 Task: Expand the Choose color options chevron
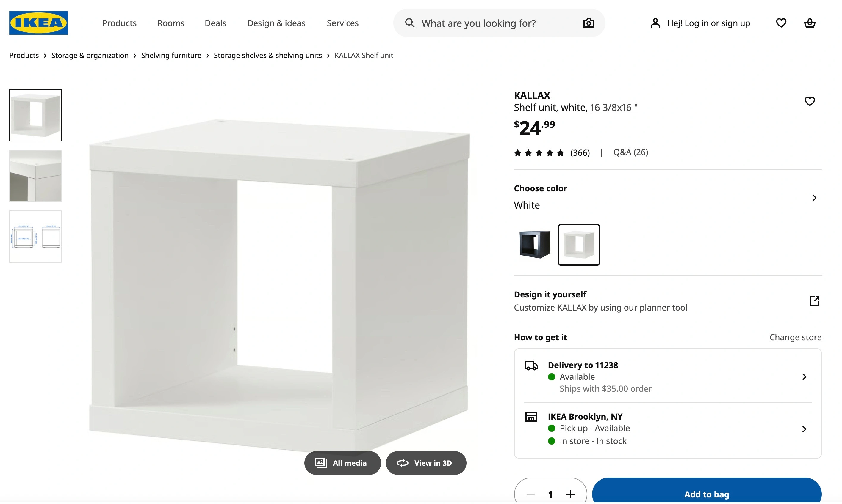[814, 198]
